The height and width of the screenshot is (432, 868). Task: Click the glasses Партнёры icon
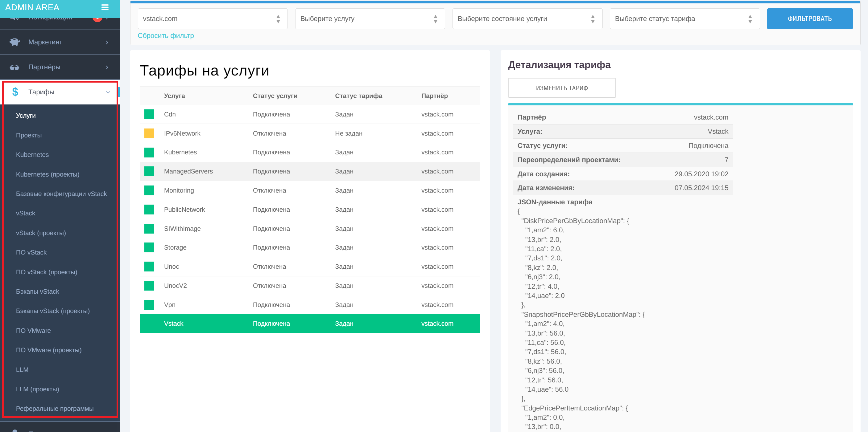pos(14,67)
